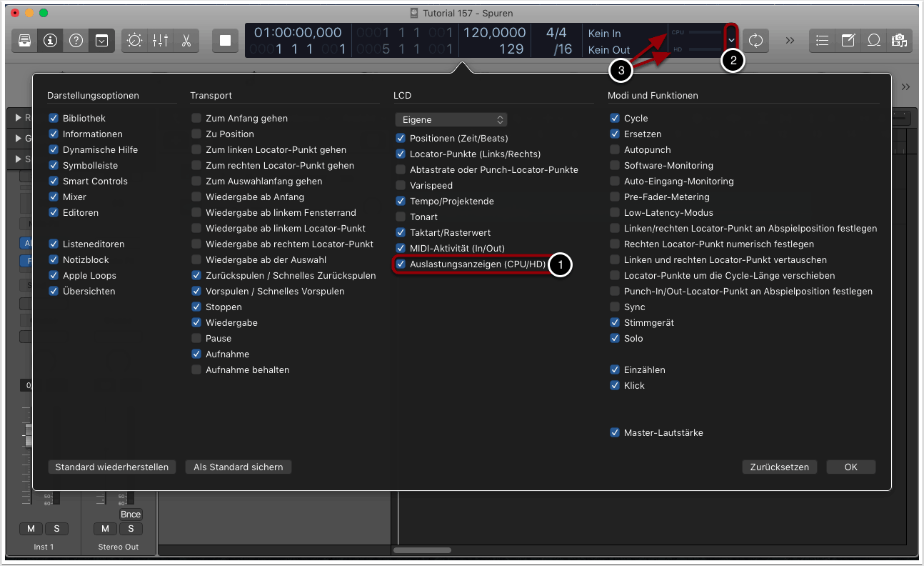
Task: Toggle the Master-Lautstärke checkbox
Action: 615,432
